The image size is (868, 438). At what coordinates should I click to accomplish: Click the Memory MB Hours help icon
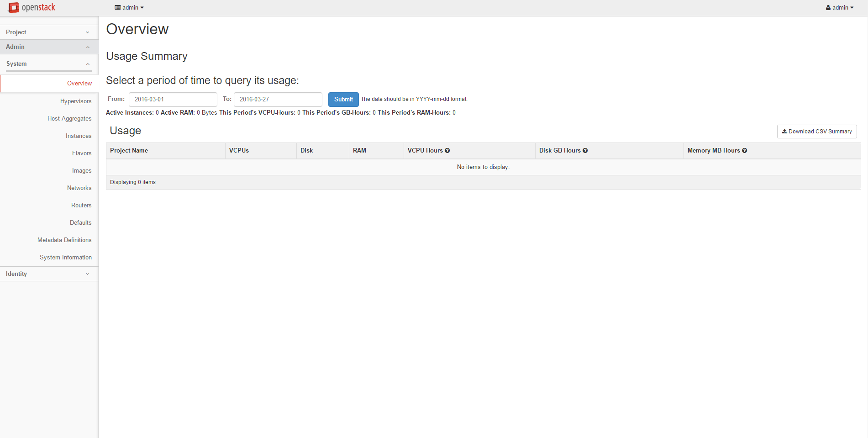pos(745,151)
